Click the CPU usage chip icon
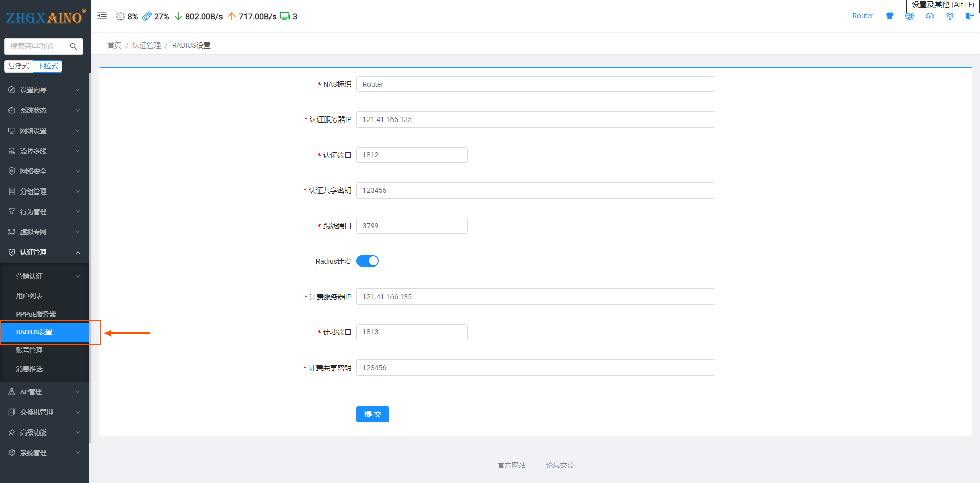This screenshot has height=483, width=980. coord(120,16)
